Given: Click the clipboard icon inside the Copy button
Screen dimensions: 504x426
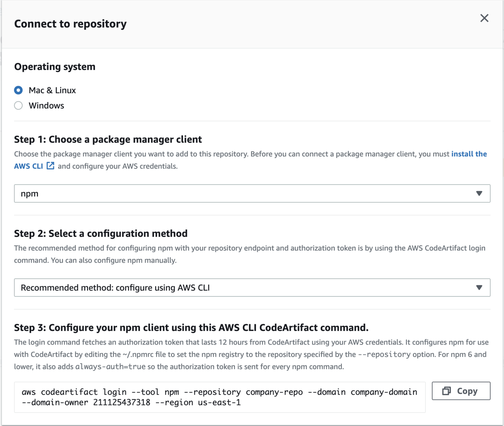Looking at the screenshot, I should click(446, 391).
